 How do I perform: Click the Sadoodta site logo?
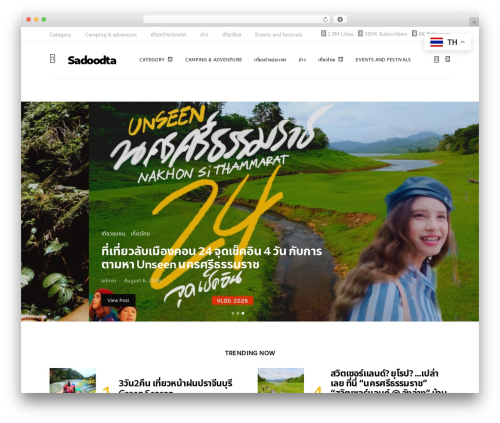[x=92, y=60]
